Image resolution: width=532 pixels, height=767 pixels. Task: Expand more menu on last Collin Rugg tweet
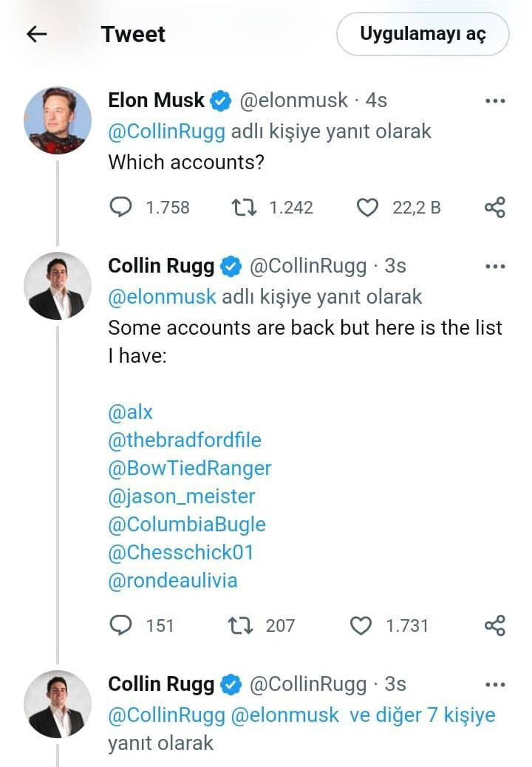[x=494, y=685]
